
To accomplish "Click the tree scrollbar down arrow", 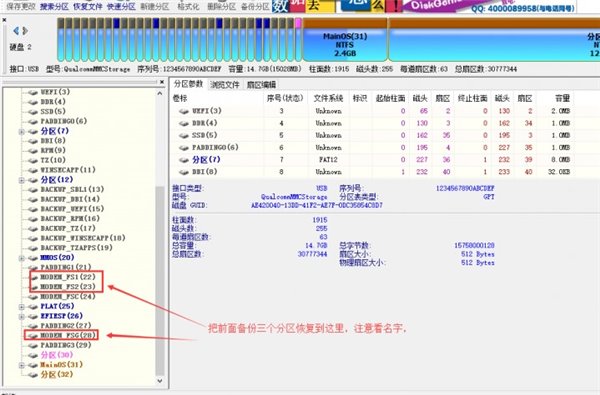I will [160, 381].
